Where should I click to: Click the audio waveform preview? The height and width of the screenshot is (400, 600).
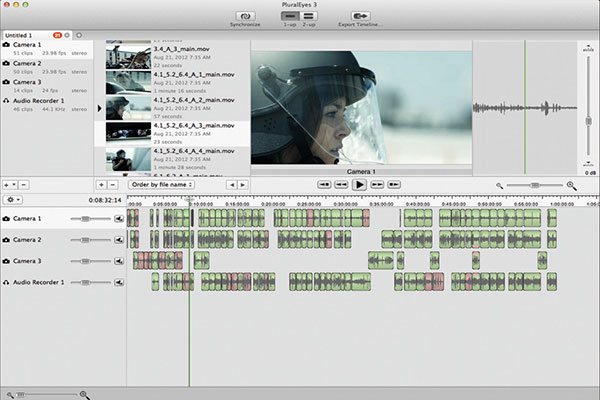525,108
